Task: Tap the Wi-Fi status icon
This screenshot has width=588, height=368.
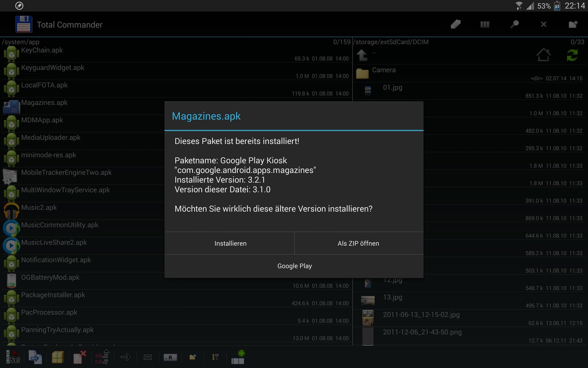Action: (519, 6)
